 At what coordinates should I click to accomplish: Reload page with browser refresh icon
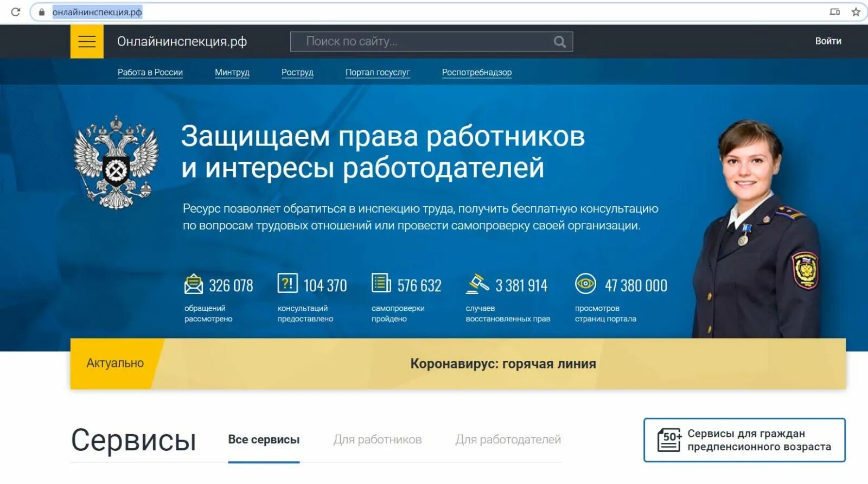pyautogui.click(x=15, y=12)
